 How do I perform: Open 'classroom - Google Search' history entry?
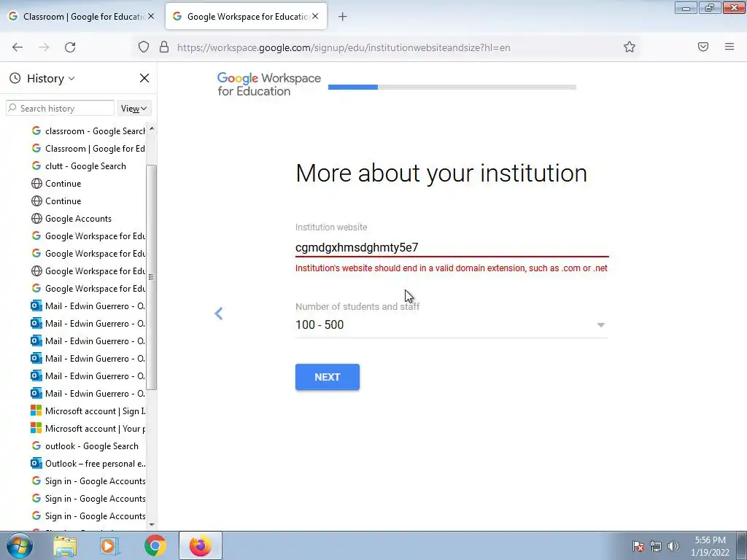click(88, 131)
